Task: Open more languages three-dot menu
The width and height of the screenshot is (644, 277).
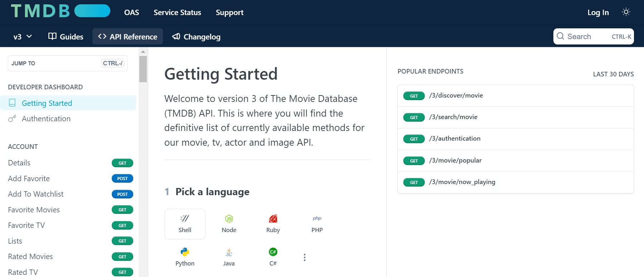Action: pyautogui.click(x=304, y=257)
